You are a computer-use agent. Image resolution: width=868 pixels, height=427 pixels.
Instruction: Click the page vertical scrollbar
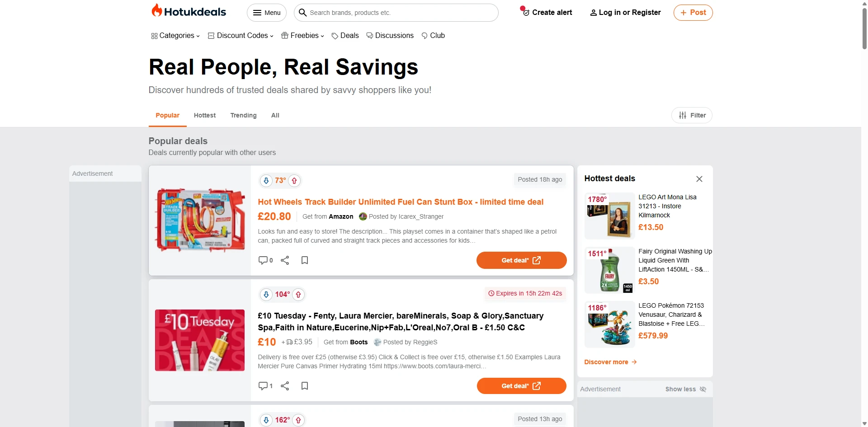[x=864, y=213]
